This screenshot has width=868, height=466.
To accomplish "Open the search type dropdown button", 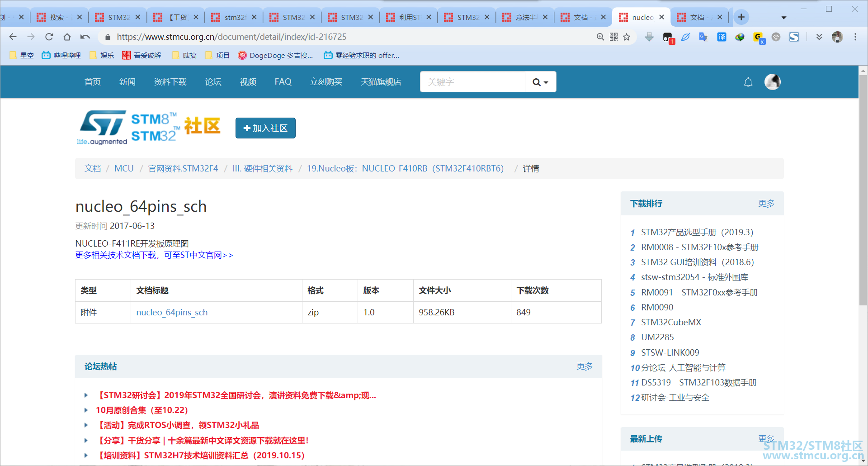I will click(x=541, y=82).
